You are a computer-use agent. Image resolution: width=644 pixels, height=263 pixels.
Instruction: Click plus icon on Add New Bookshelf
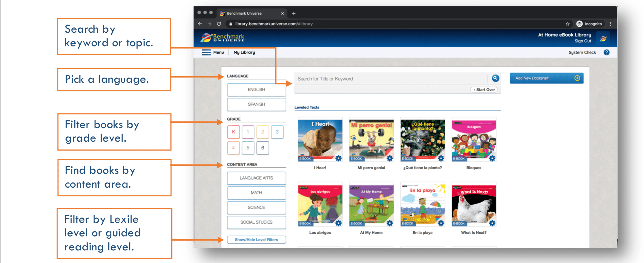tap(577, 78)
